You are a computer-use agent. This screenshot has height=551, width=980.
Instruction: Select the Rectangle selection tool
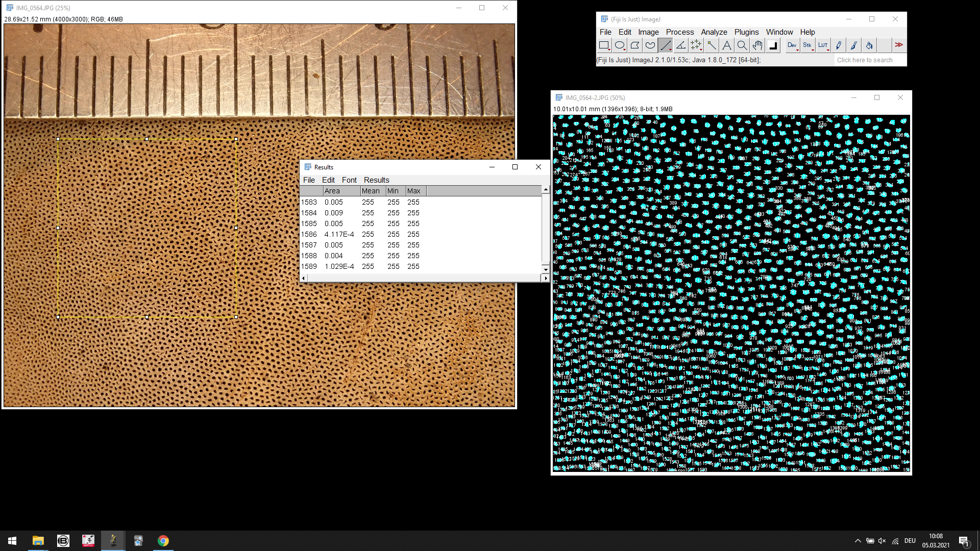point(604,45)
